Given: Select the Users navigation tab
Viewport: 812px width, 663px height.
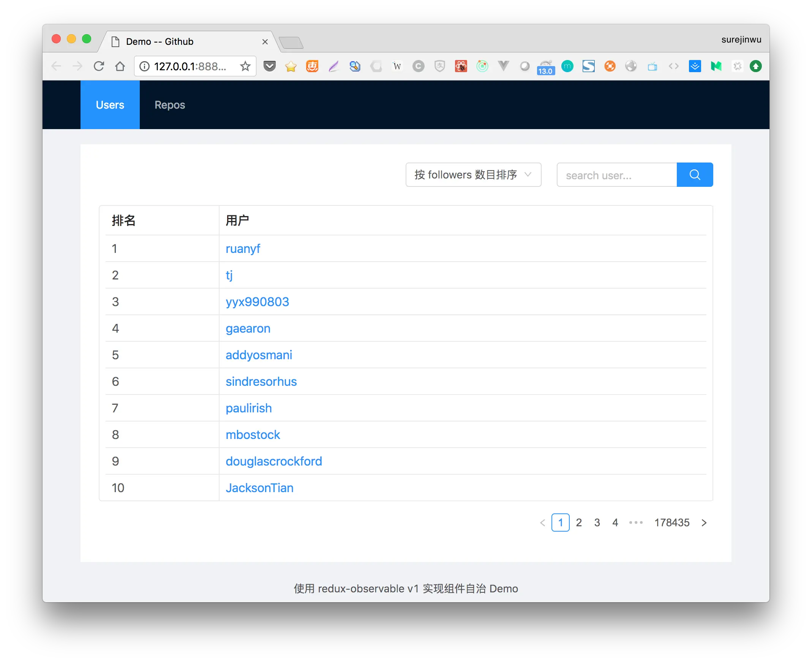Looking at the screenshot, I should point(110,105).
